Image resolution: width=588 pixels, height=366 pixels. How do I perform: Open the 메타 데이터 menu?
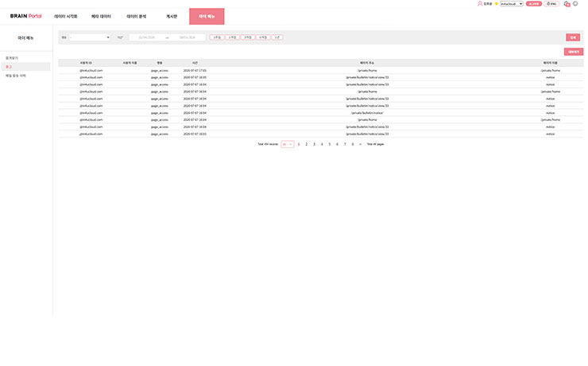(101, 17)
